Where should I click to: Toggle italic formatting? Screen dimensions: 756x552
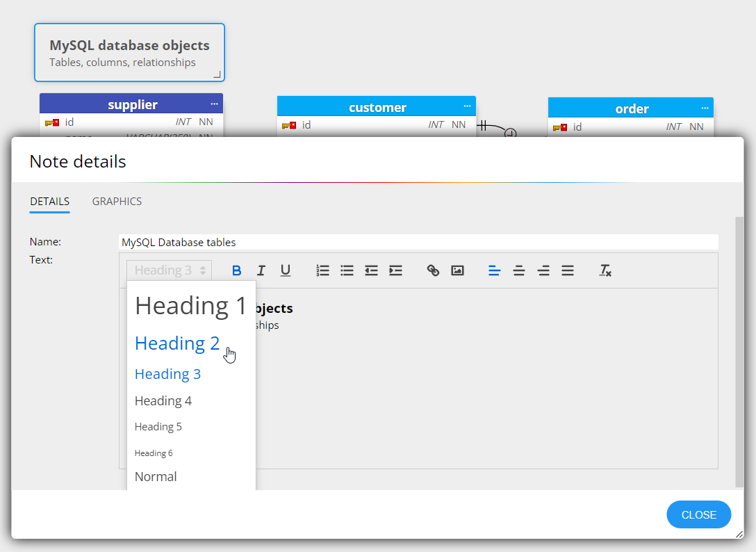261,270
